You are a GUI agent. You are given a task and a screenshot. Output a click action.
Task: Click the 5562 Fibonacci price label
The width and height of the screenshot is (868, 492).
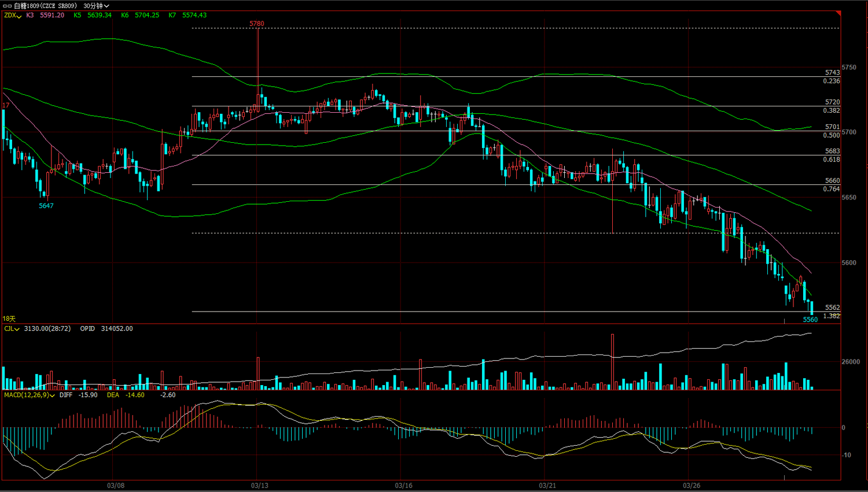833,308
